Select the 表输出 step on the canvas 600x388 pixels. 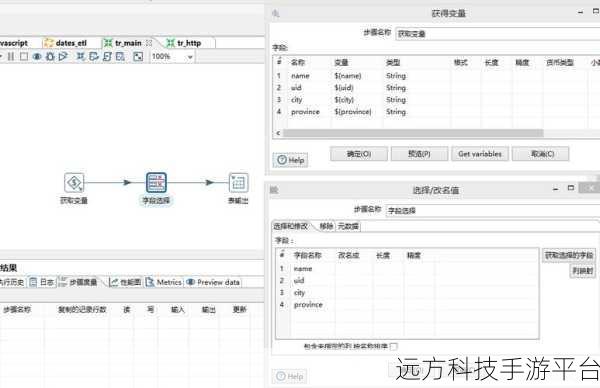coord(238,183)
